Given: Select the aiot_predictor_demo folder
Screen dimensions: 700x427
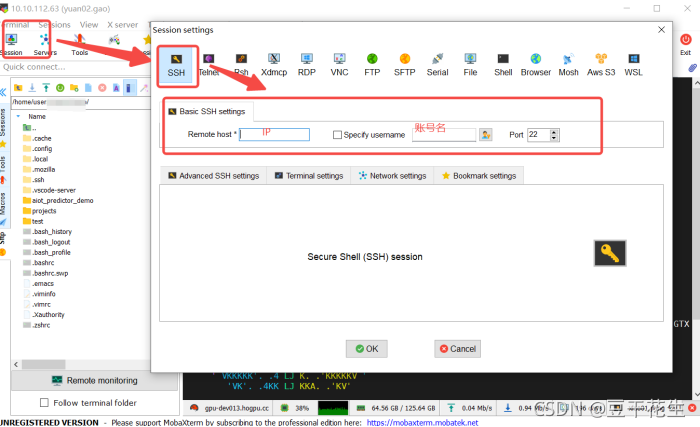Looking at the screenshot, I should [58, 200].
